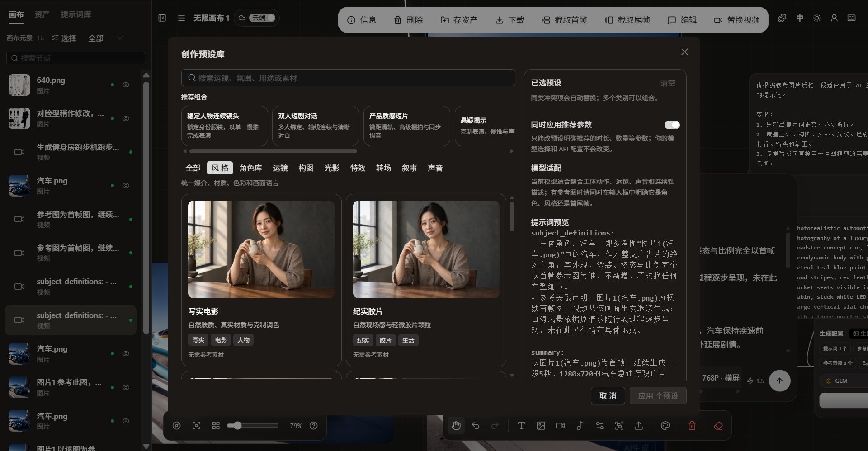868x451 pixels.
Task: Select the 写实电影 preset thumbnail
Action: (261, 249)
